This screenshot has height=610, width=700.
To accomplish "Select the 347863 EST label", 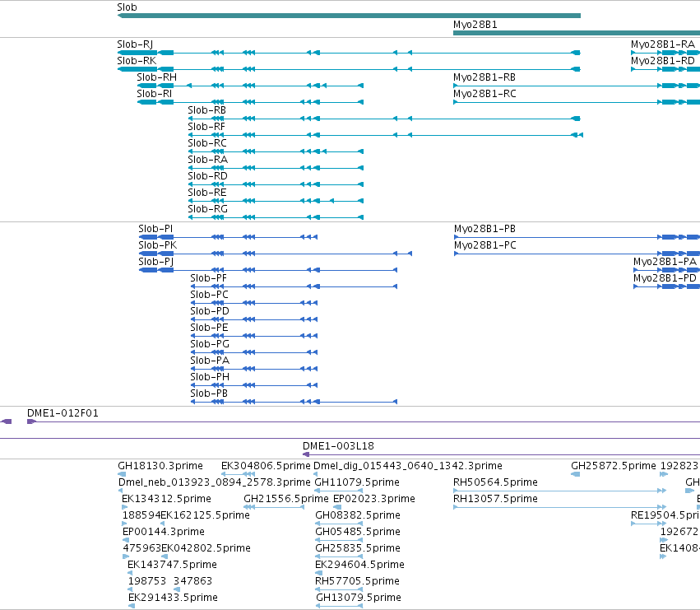I will (x=192, y=582).
